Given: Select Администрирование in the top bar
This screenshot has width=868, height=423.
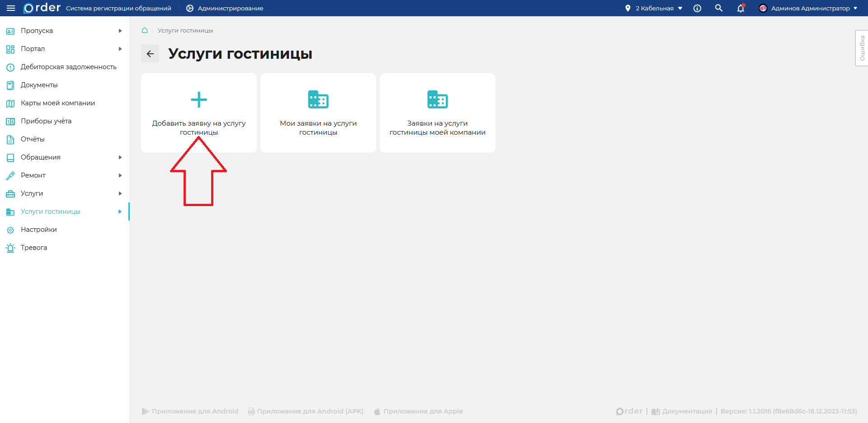Looking at the screenshot, I should pyautogui.click(x=224, y=8).
